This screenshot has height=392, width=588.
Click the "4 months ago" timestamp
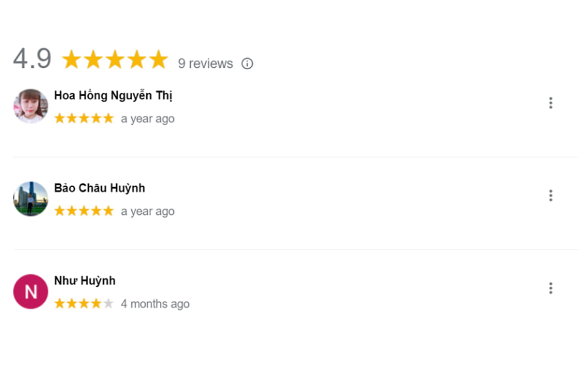click(155, 304)
